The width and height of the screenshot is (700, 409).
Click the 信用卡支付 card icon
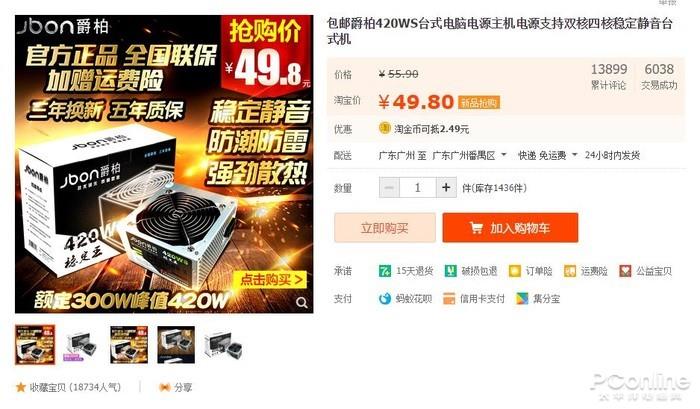click(x=449, y=299)
